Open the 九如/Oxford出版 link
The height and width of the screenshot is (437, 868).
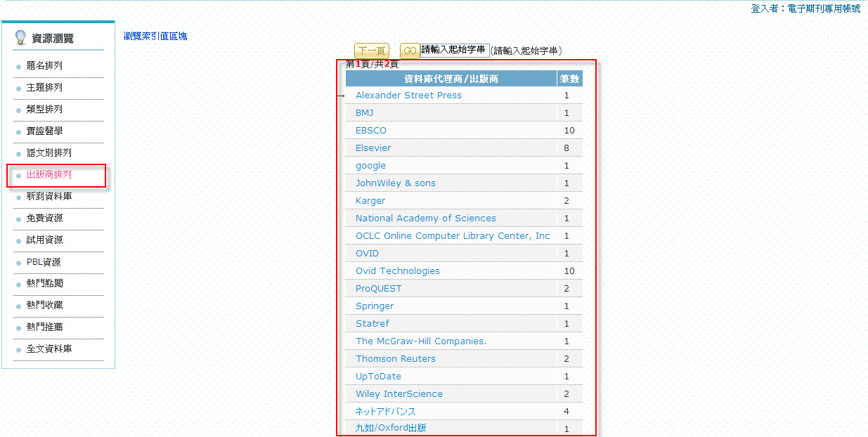tap(391, 428)
